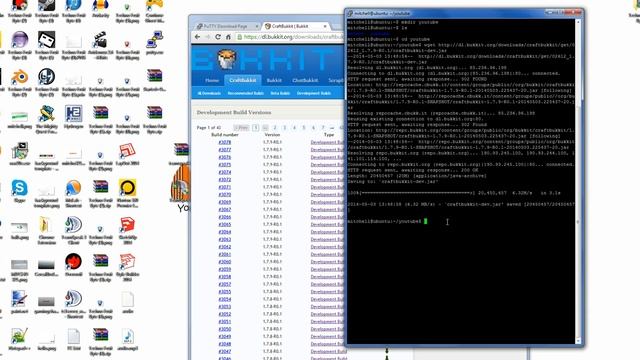This screenshot has height=360, width=640.
Task: Open build #3075 link
Action: click(224, 165)
